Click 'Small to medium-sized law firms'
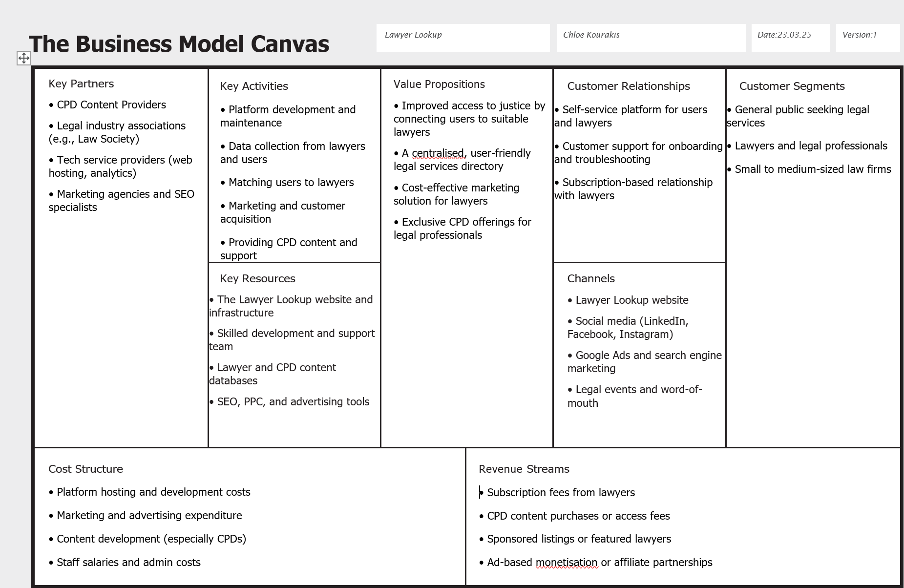The width and height of the screenshot is (904, 588). click(809, 169)
